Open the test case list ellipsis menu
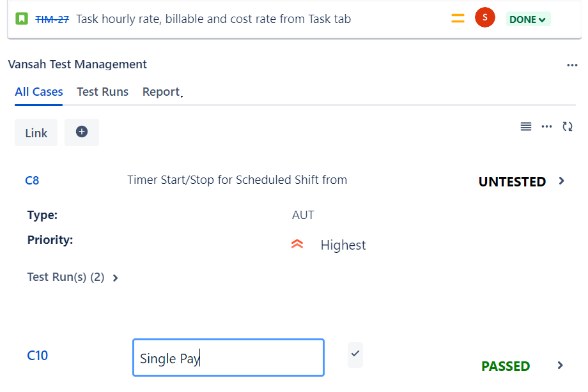 (546, 126)
